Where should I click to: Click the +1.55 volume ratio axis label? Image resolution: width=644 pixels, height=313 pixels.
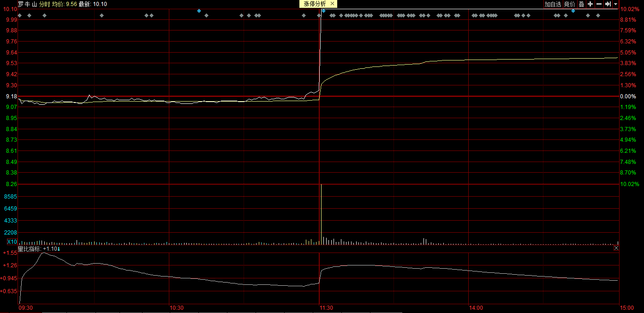tap(10, 253)
